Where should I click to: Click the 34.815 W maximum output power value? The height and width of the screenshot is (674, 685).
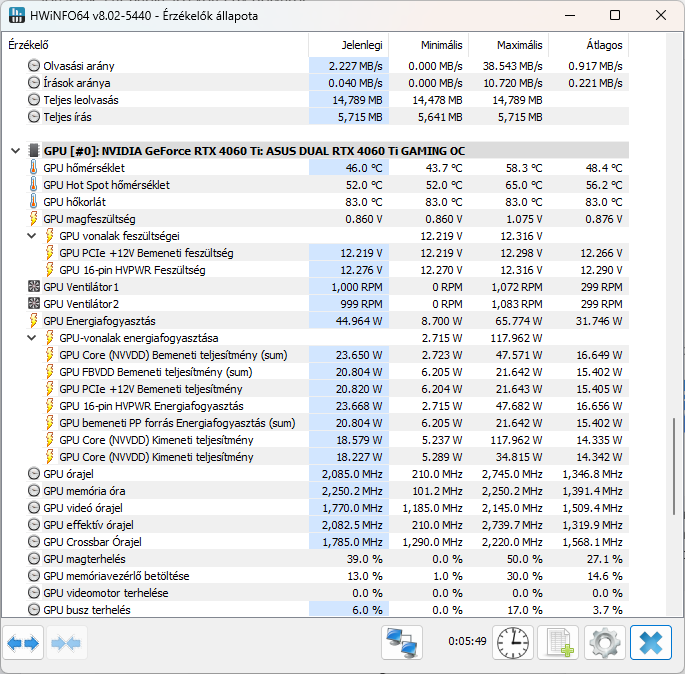tap(519, 457)
